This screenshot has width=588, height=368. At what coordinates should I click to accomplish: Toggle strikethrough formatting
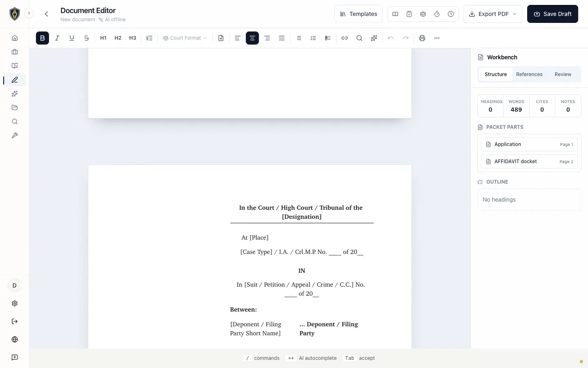point(87,38)
